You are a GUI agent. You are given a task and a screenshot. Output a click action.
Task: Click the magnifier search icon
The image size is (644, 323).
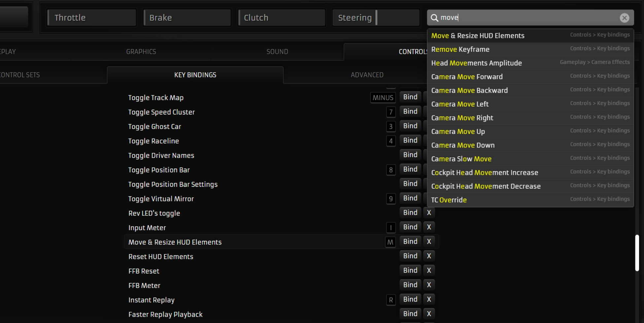point(434,18)
